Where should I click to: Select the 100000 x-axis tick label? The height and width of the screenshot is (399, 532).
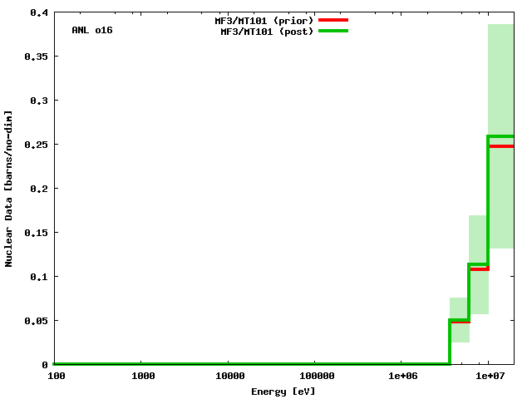pos(315,377)
